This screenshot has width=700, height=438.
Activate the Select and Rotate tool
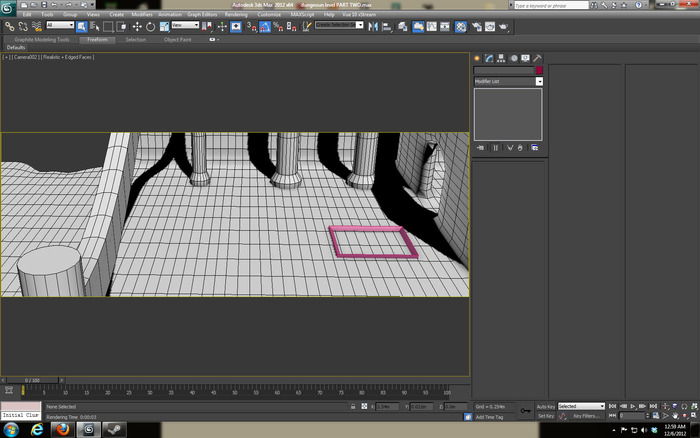point(150,27)
